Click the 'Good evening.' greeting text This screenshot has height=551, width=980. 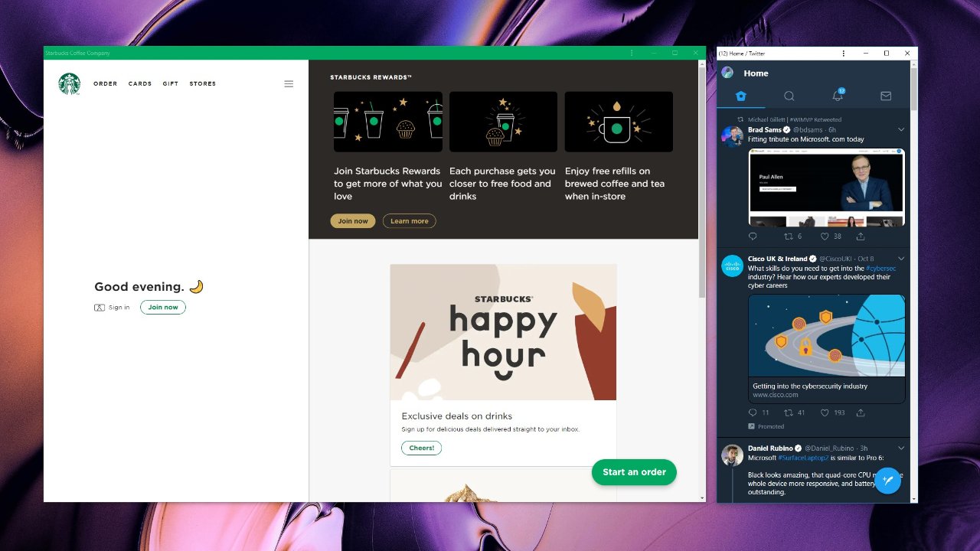pyautogui.click(x=139, y=287)
